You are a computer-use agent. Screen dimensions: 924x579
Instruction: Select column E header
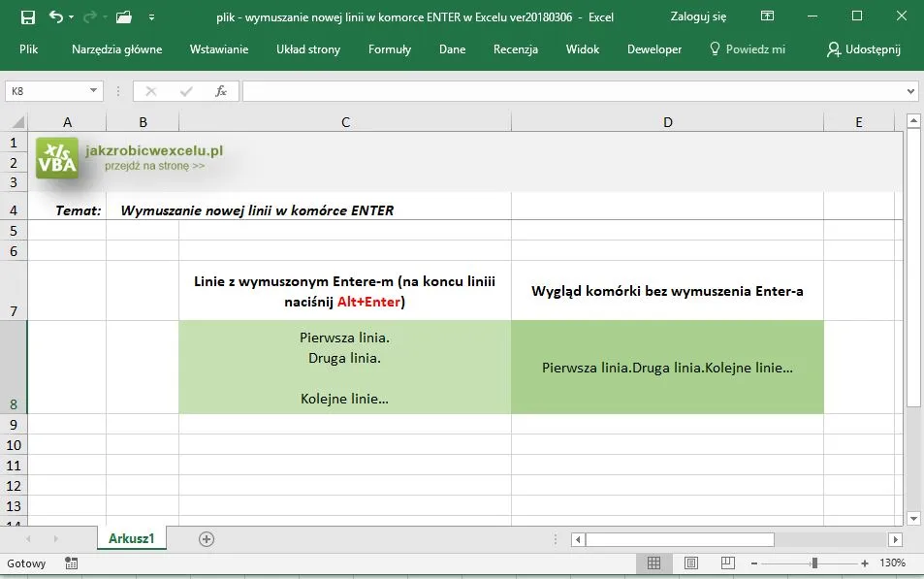[x=859, y=122]
